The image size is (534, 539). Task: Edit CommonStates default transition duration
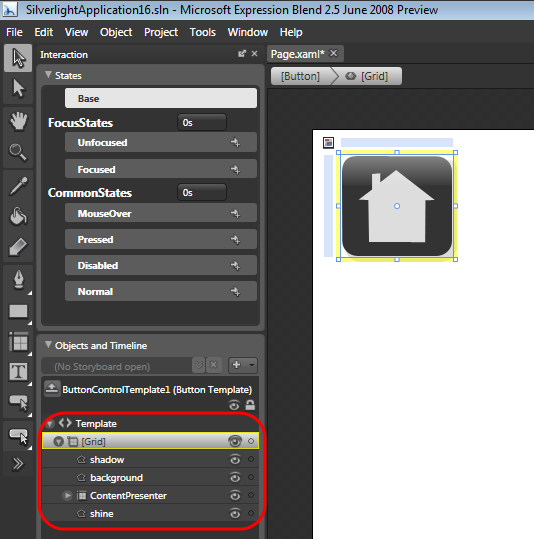click(202, 192)
